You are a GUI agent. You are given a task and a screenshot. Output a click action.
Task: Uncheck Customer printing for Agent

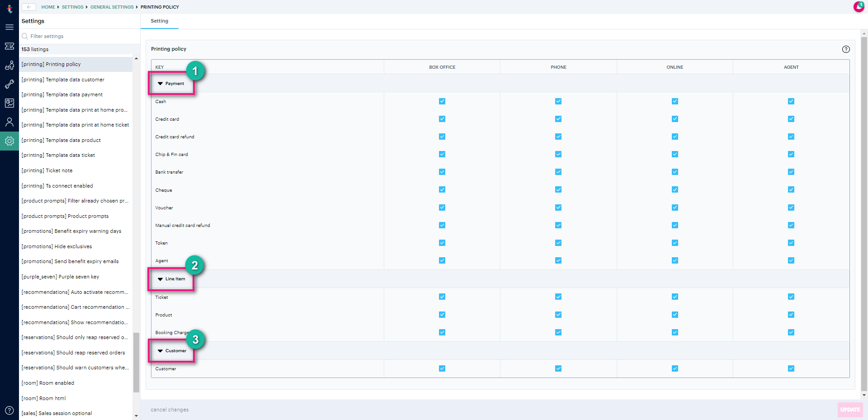click(x=791, y=368)
